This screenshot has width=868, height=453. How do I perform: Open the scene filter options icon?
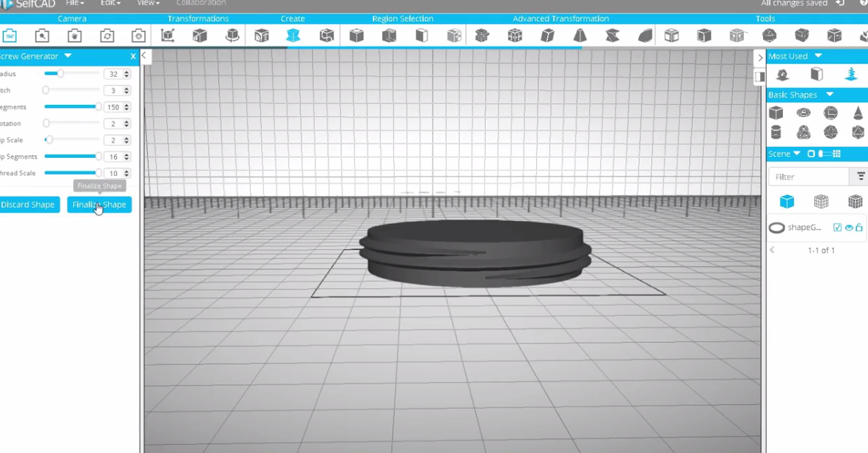tap(861, 177)
